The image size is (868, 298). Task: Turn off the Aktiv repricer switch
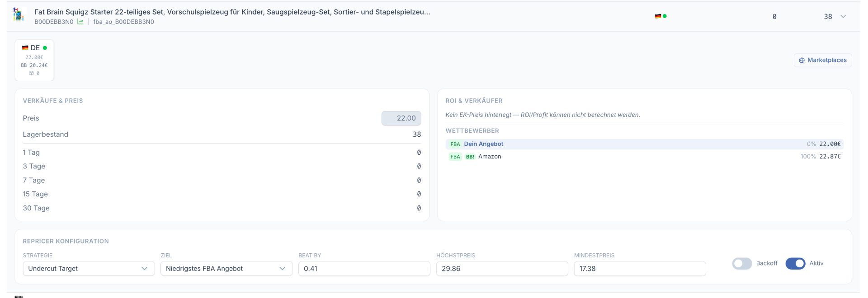coord(795,263)
